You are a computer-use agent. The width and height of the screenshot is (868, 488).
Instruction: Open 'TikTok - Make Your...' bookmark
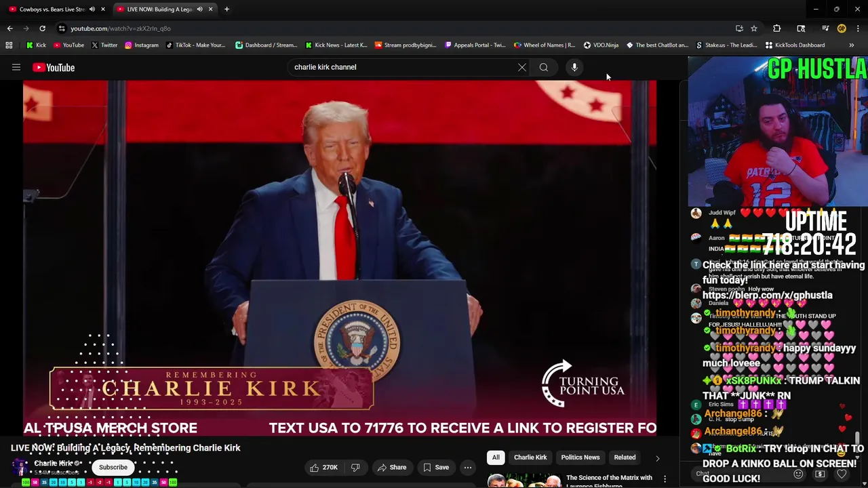point(196,45)
